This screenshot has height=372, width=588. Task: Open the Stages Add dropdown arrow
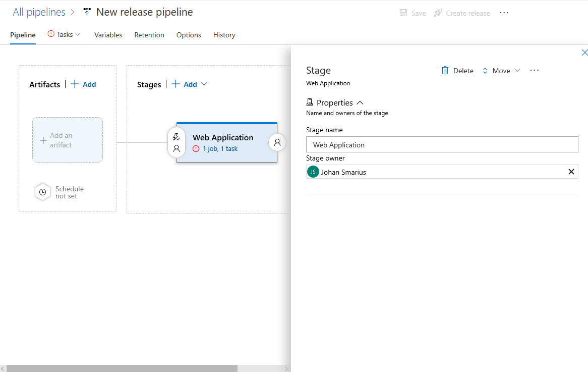coord(204,84)
